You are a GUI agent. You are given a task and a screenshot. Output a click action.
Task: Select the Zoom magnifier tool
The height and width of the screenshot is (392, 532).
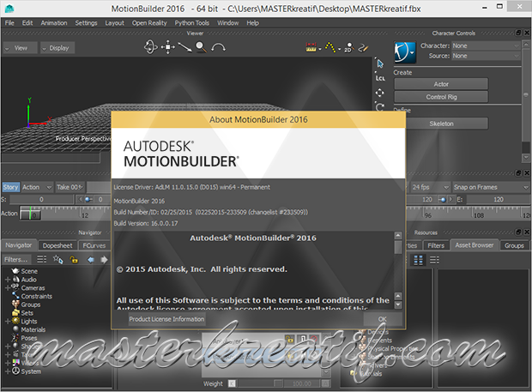coord(201,47)
